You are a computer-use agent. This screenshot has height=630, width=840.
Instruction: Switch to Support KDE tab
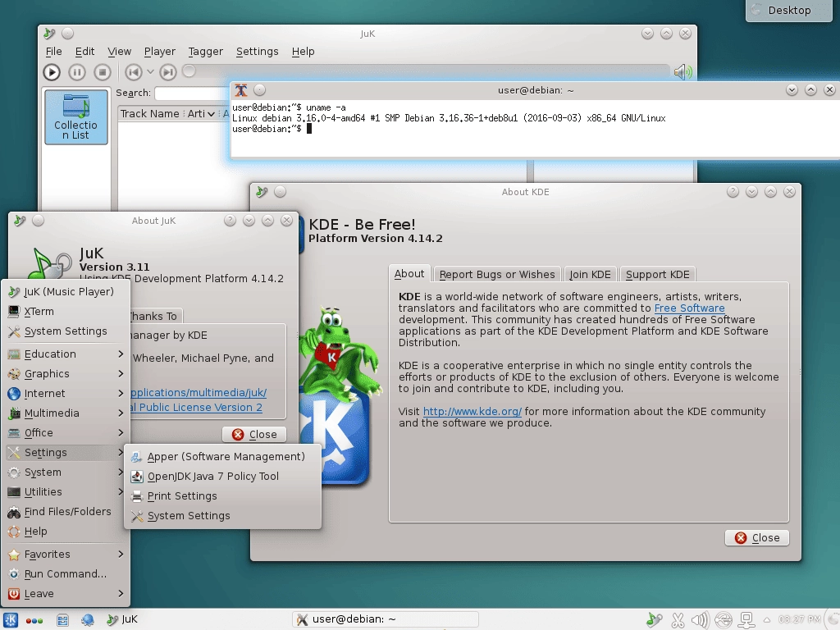pyautogui.click(x=657, y=274)
